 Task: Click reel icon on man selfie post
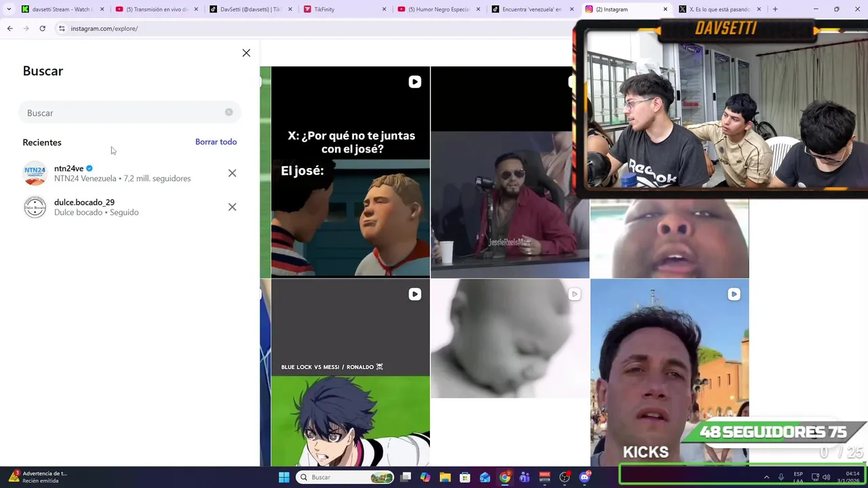(x=734, y=294)
